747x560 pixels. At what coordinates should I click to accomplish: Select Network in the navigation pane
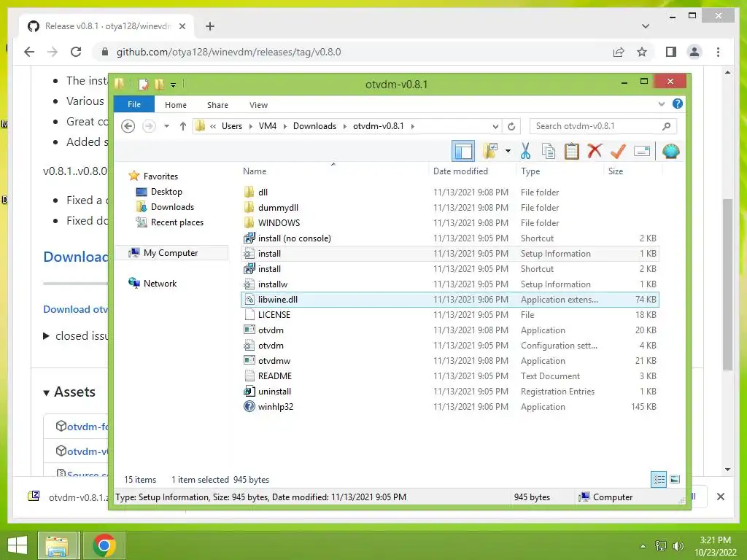(160, 284)
